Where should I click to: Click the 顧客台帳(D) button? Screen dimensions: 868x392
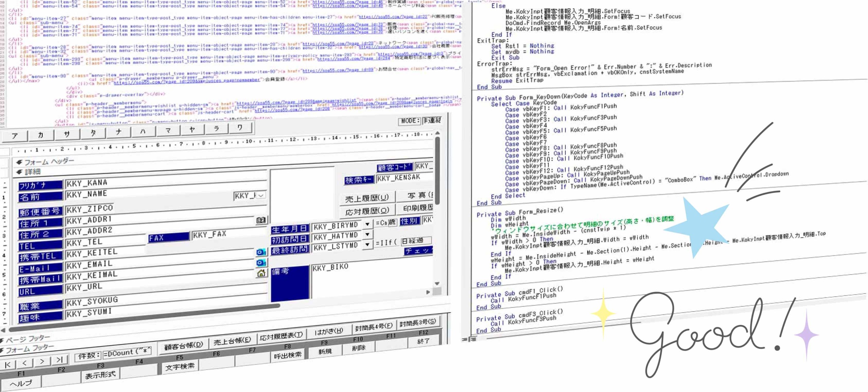click(x=183, y=346)
